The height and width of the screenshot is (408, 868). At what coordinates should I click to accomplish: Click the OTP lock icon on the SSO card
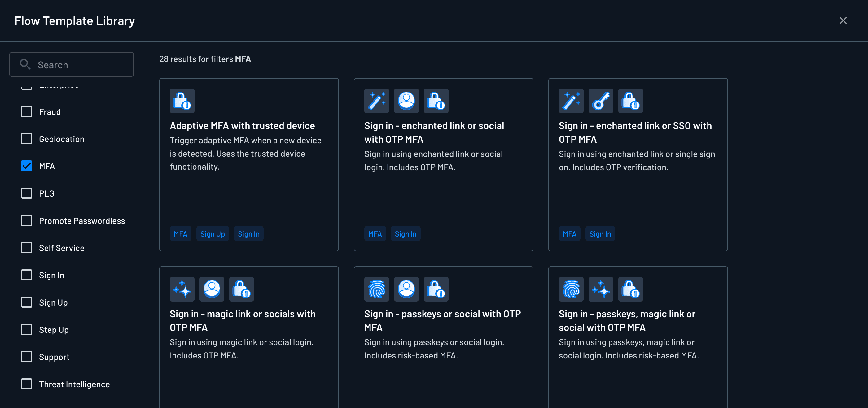click(x=630, y=101)
